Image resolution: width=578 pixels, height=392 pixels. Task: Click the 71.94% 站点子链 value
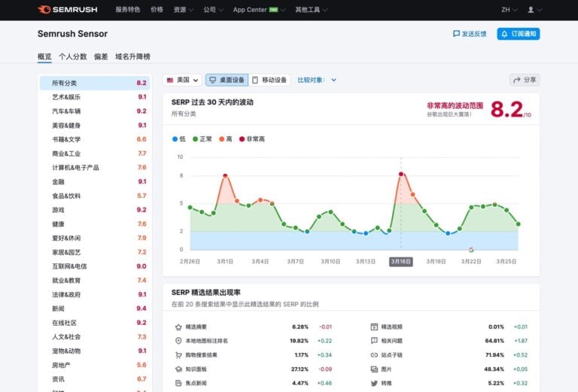494,355
